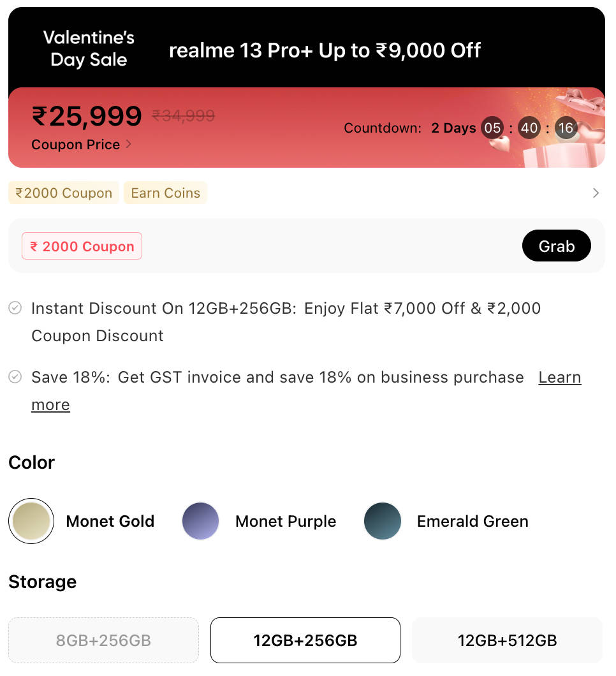Click the Instant Discount check icon
Viewport: 616px width, 676px height.
point(15,309)
